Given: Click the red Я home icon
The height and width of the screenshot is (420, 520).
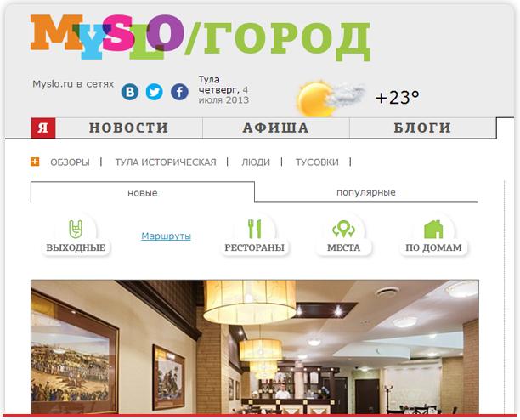Looking at the screenshot, I should tap(43, 128).
